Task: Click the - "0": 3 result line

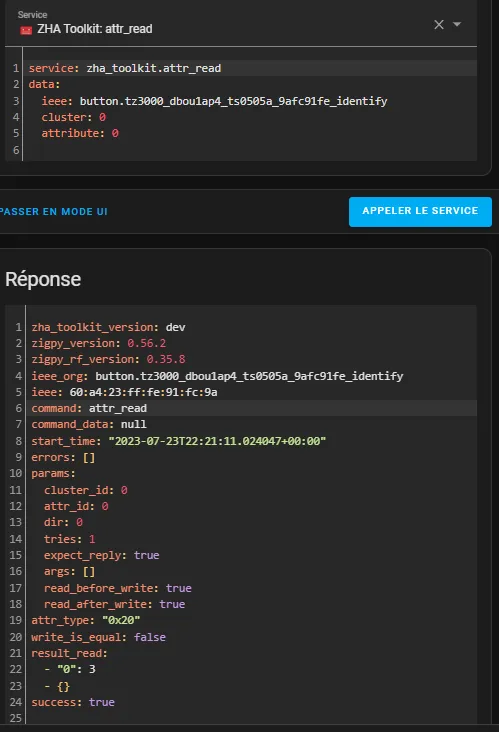Action: point(70,669)
